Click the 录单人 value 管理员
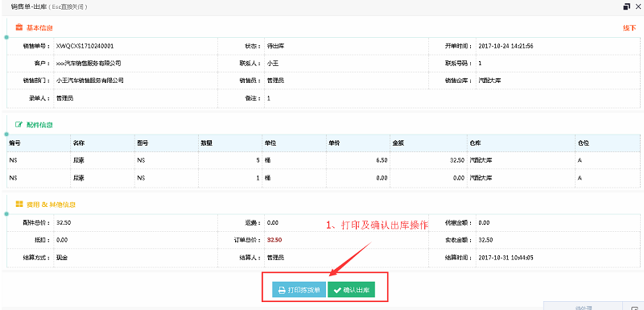 pyautogui.click(x=65, y=98)
